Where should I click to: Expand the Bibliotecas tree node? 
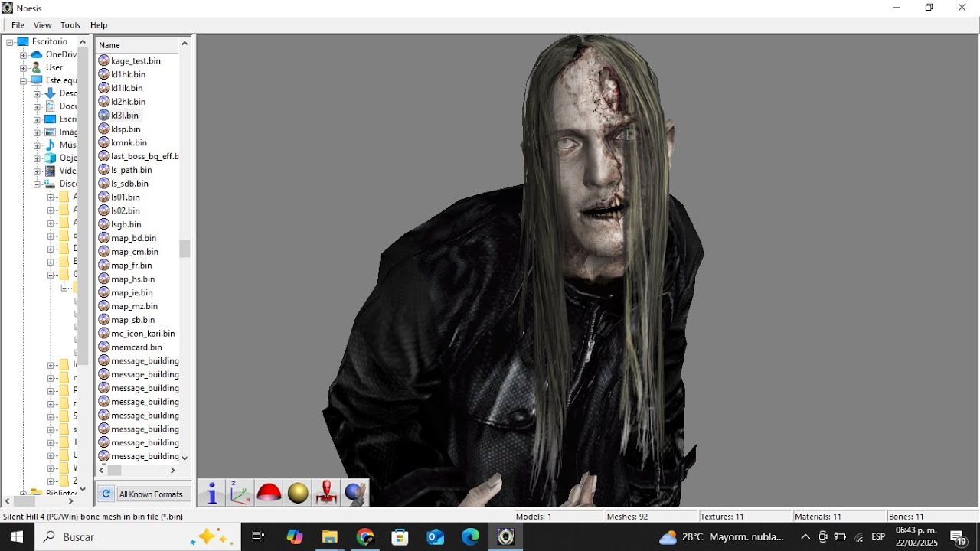(x=23, y=494)
